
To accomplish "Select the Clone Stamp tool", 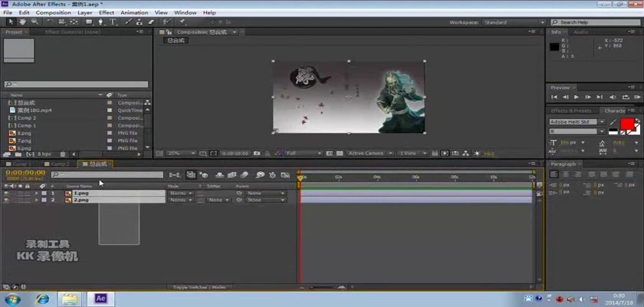I will pos(140,22).
